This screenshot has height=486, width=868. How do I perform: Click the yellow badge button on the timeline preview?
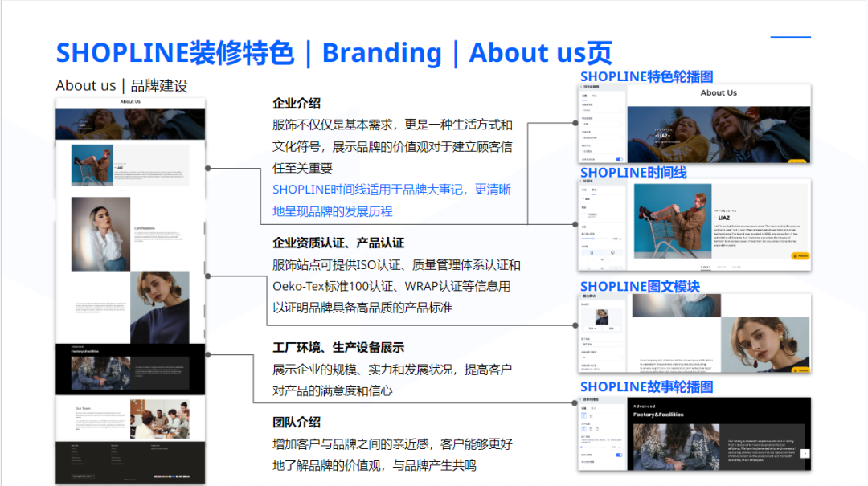point(800,255)
